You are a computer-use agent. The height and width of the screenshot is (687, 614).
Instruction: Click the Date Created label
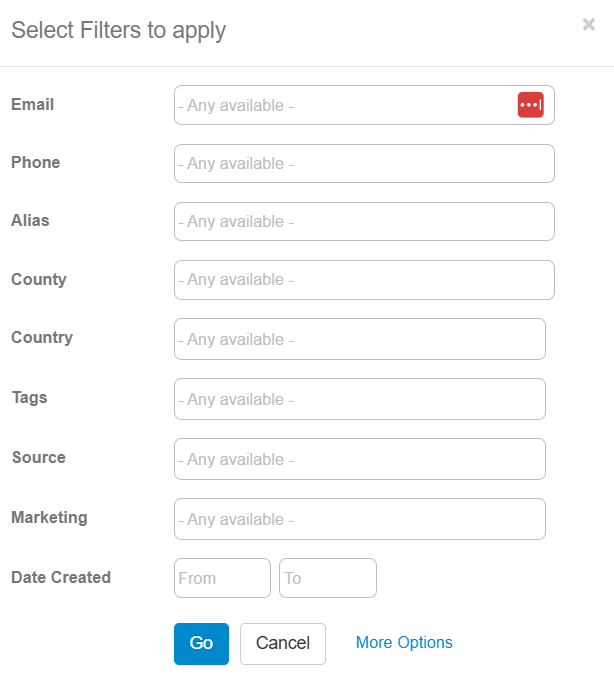[61, 577]
